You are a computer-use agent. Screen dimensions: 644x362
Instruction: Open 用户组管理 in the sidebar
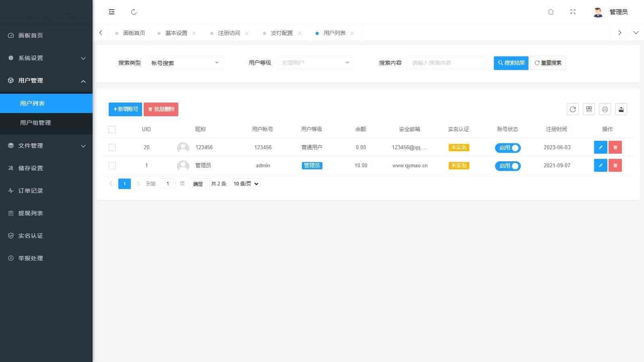(x=35, y=123)
